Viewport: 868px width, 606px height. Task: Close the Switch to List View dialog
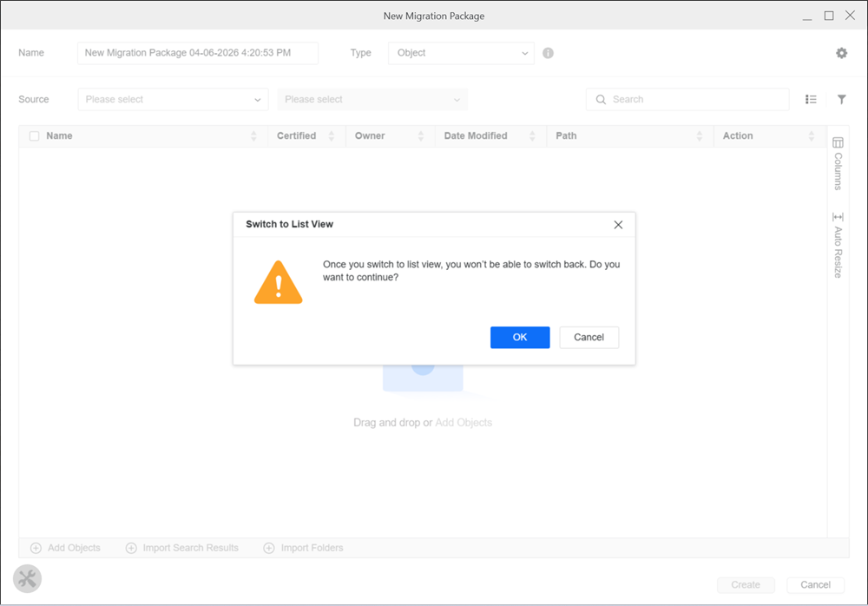(618, 225)
